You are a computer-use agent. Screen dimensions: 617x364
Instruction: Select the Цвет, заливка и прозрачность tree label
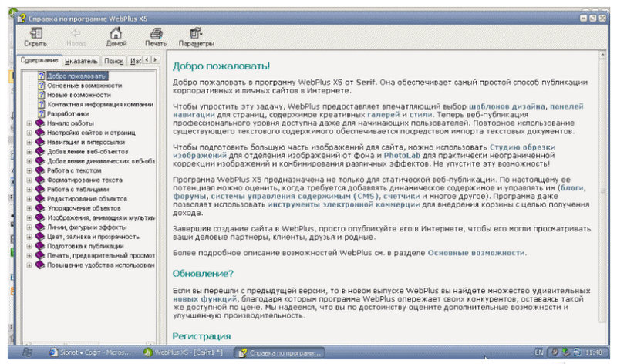pos(93,237)
